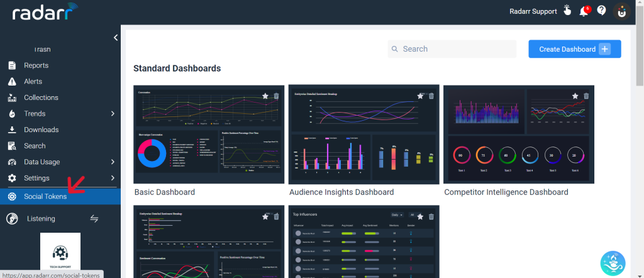Click the Alerts warning triangle icon

pos(13,81)
